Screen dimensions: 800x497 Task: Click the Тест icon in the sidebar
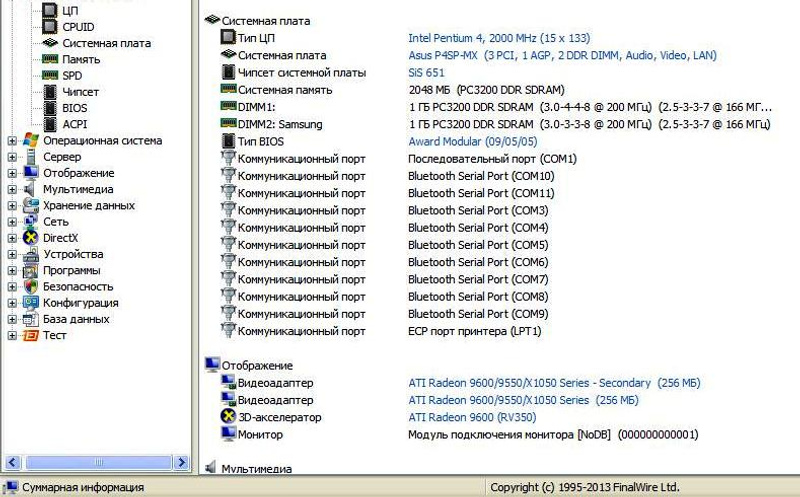point(30,335)
